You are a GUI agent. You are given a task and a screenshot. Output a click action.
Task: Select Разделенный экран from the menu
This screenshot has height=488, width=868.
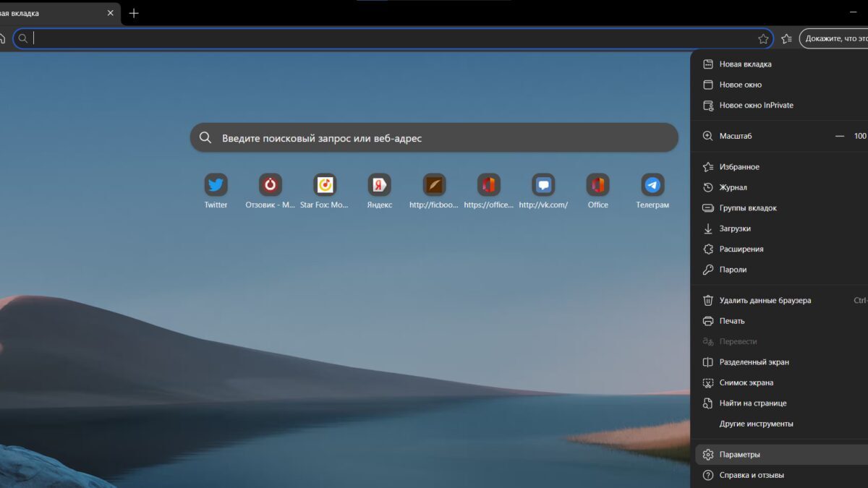(780, 362)
